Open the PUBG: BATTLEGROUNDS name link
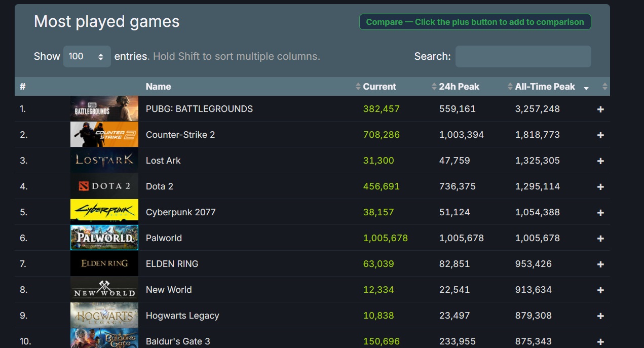Image resolution: width=644 pixels, height=348 pixels. [199, 109]
